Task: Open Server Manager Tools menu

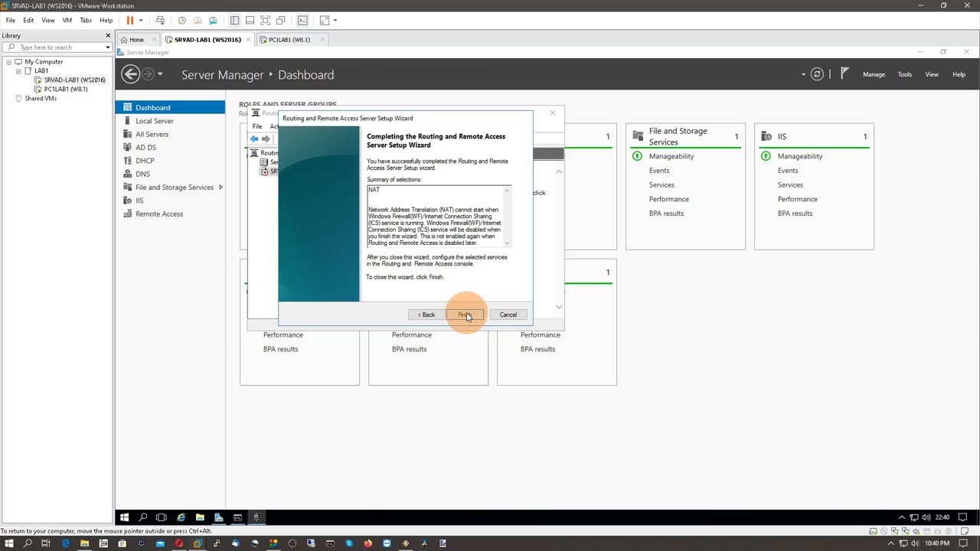Action: tap(904, 74)
